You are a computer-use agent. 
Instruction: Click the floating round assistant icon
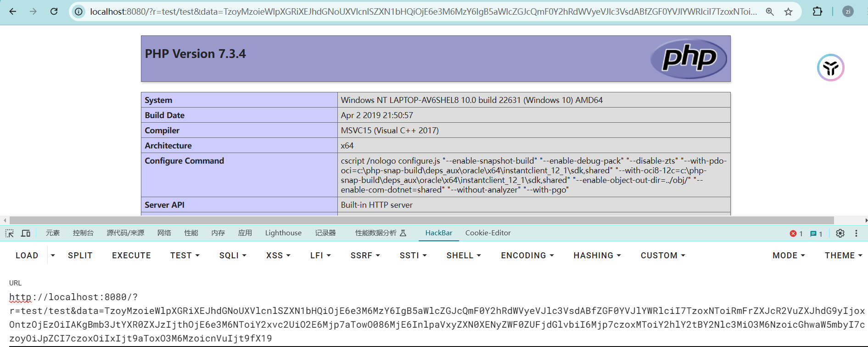[830, 68]
